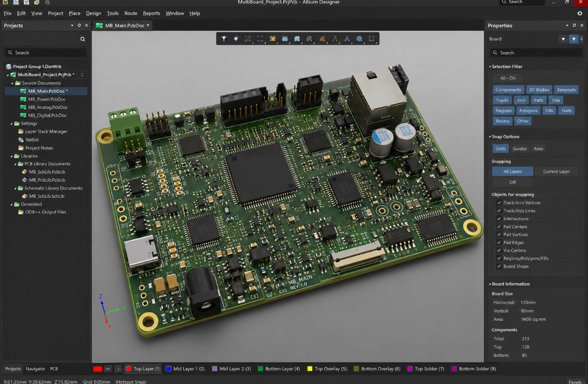Toggle Pad Edges checkbox
Image resolution: width=588 pixels, height=384 pixels.
coord(499,243)
